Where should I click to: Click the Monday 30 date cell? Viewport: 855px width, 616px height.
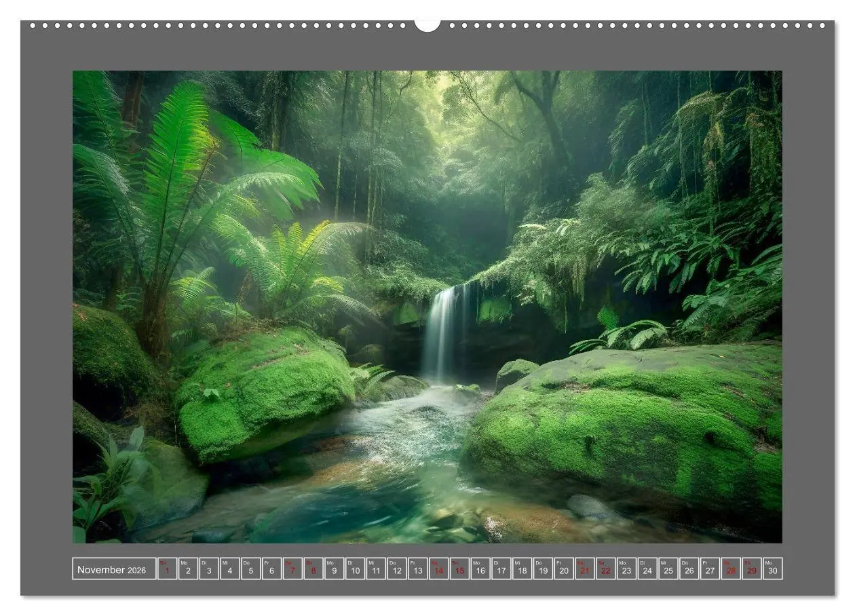coord(773,569)
